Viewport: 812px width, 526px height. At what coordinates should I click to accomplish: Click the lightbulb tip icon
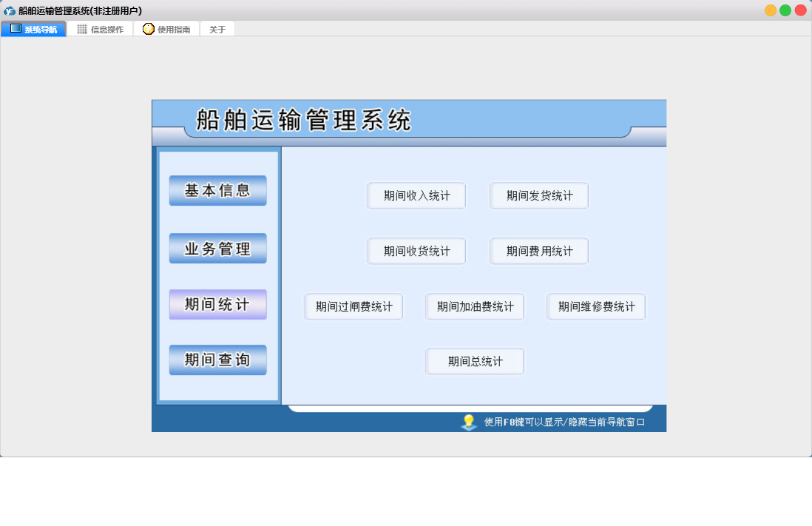pyautogui.click(x=469, y=422)
